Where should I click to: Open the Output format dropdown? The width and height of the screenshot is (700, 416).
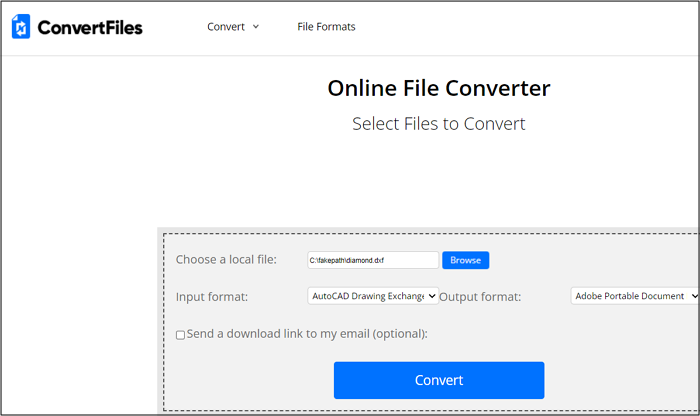click(x=635, y=296)
